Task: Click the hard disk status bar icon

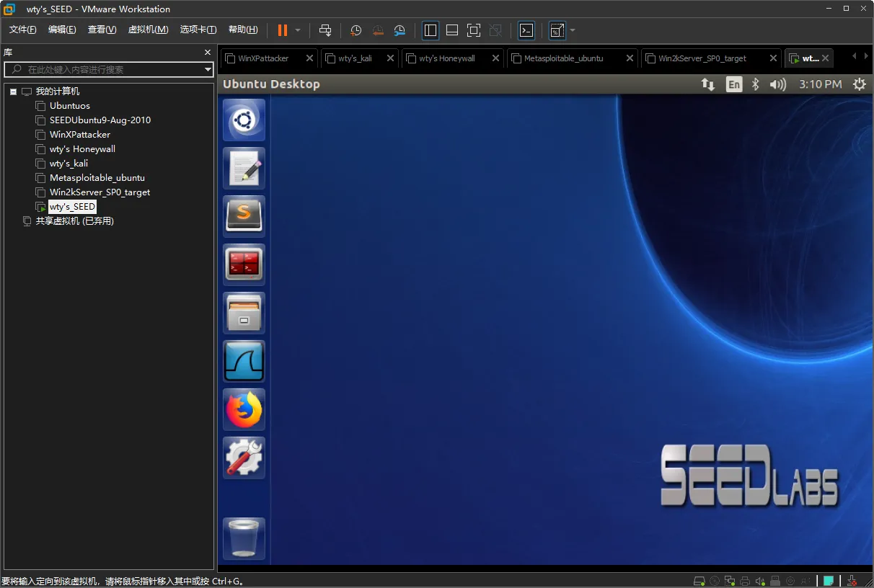Action: [699, 581]
